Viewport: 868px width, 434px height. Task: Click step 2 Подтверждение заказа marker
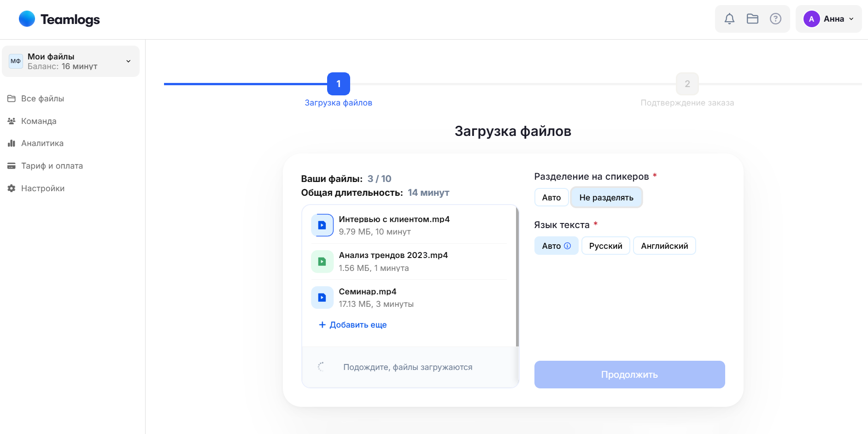click(x=687, y=84)
